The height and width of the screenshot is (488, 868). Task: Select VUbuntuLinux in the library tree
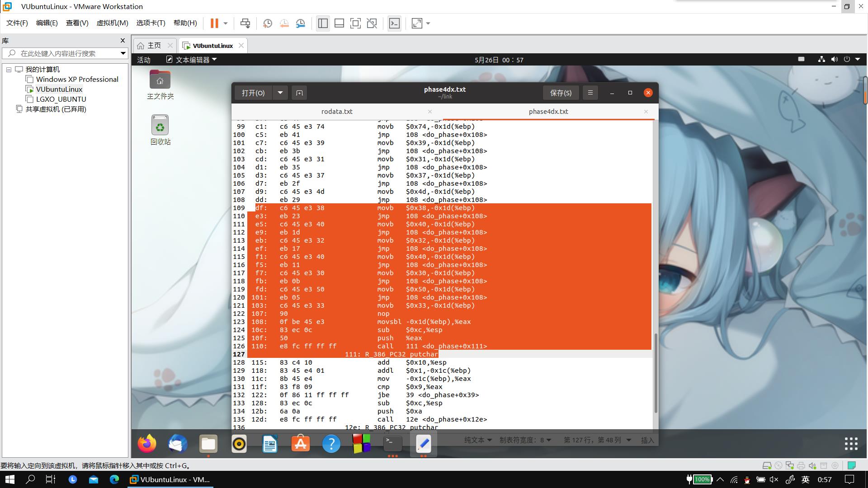(59, 89)
